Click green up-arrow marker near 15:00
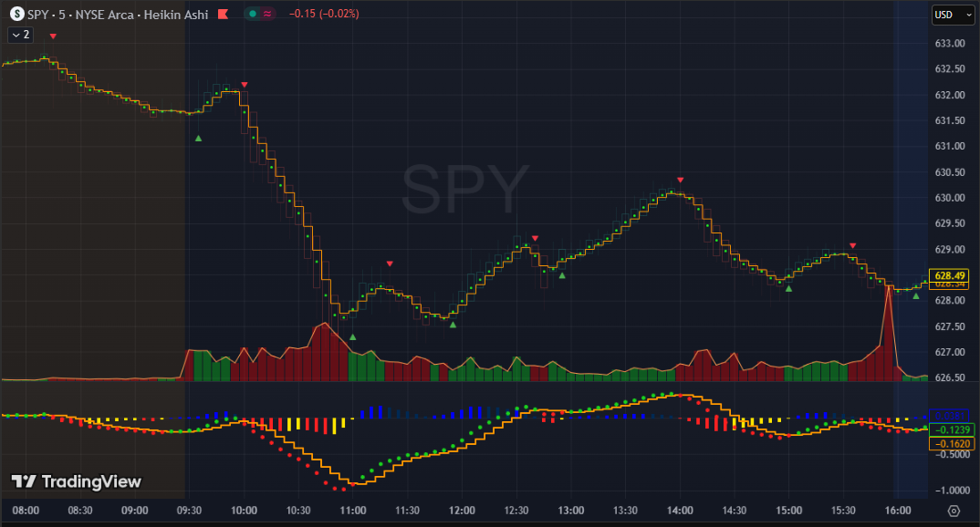 [x=788, y=289]
